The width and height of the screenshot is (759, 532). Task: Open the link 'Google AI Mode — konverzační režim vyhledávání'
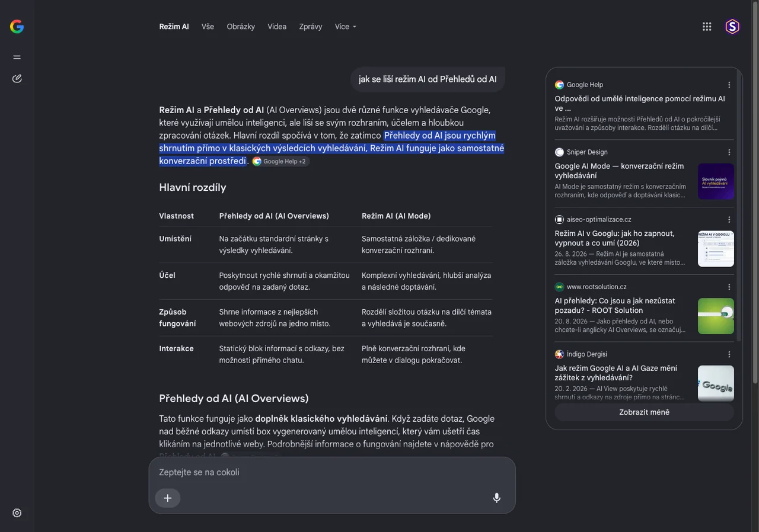(x=619, y=171)
